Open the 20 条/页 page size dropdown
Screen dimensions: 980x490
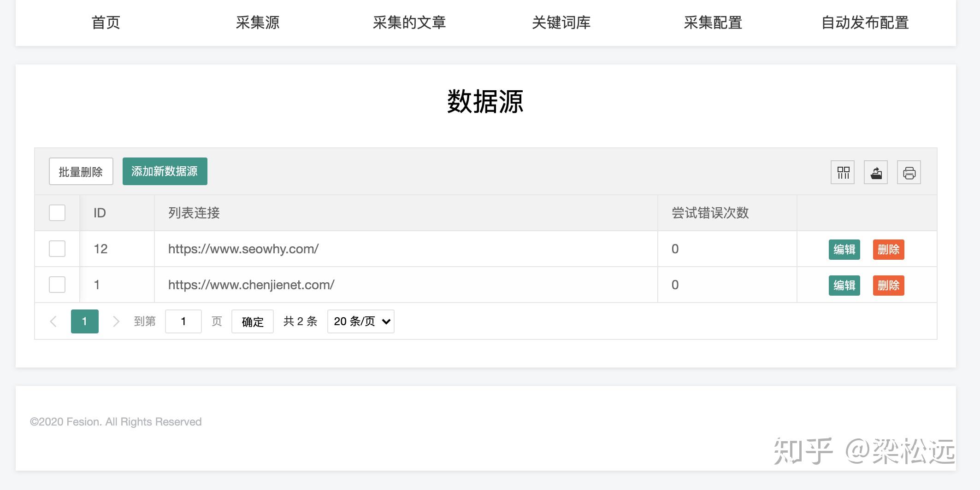click(360, 321)
